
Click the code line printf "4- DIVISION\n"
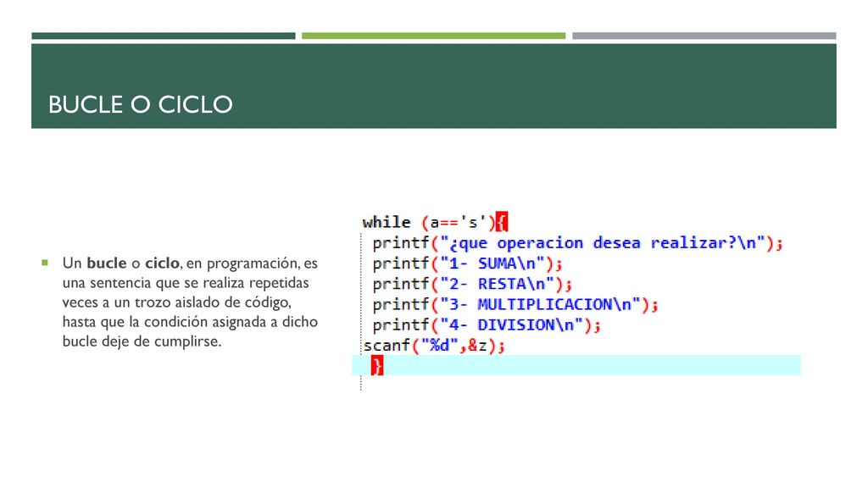[486, 324]
